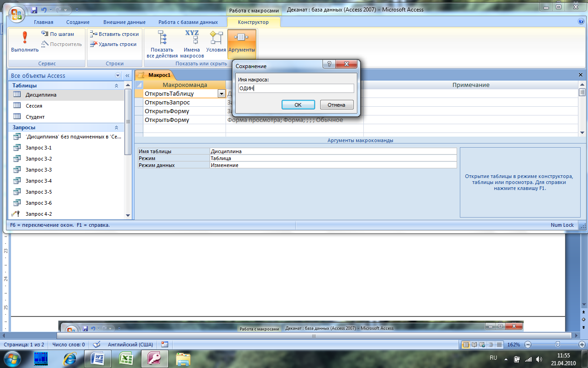Switch to Excel on the taskbar
This screenshot has height=368, width=588.
pyautogui.click(x=126, y=358)
